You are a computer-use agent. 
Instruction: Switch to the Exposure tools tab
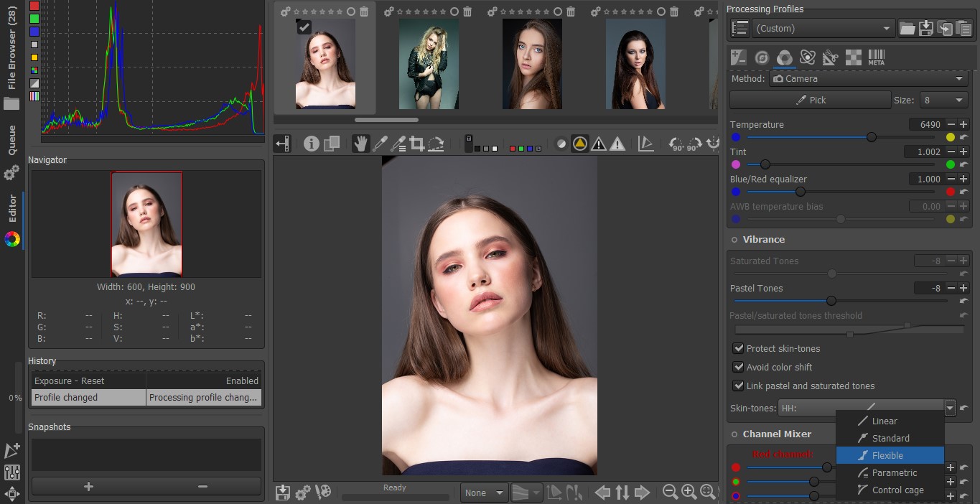(x=738, y=57)
